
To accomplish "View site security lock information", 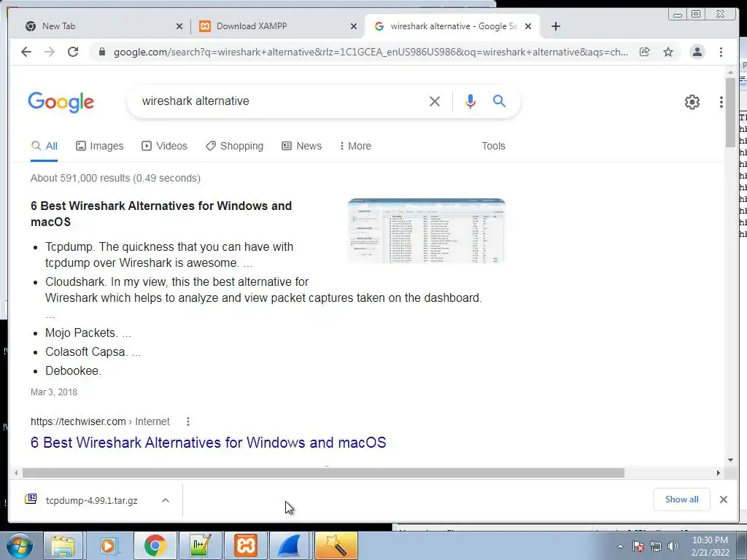I will pyautogui.click(x=101, y=52).
